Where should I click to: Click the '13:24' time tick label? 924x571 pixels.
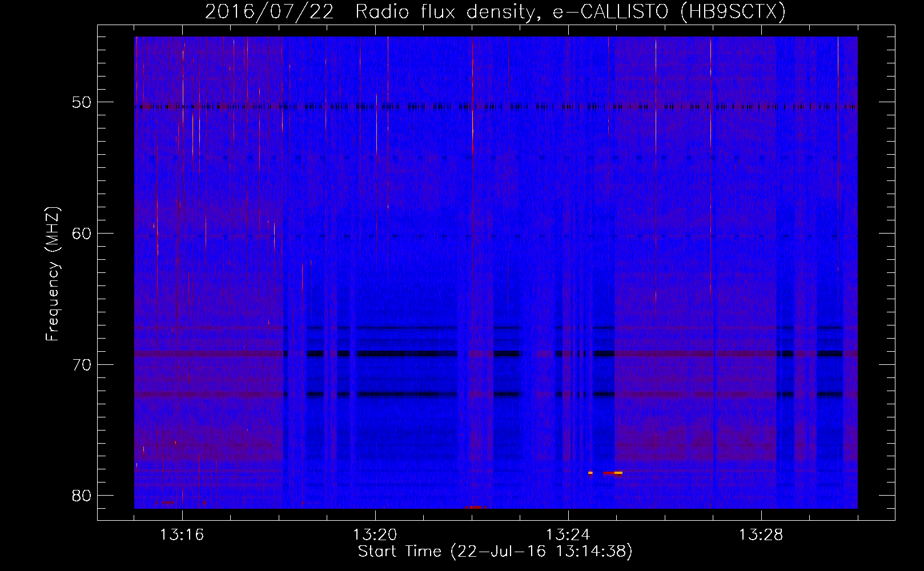click(568, 535)
